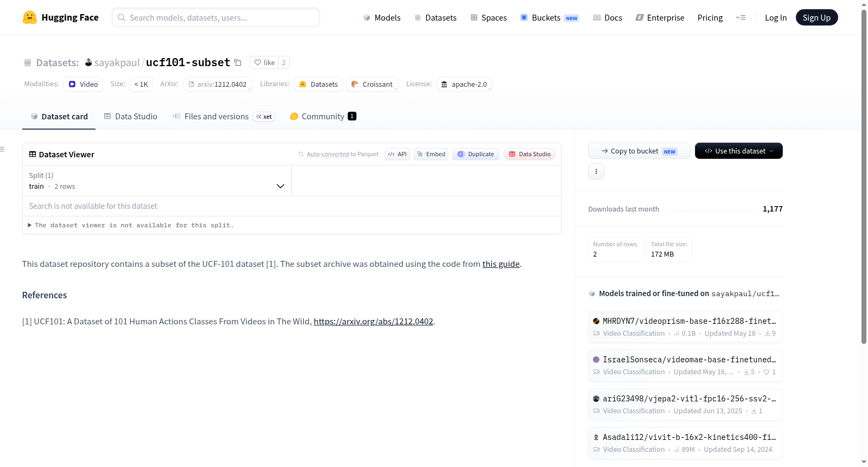Viewport: 868px width, 467px height.
Task: Open Models in top navigation
Action: coord(382,17)
